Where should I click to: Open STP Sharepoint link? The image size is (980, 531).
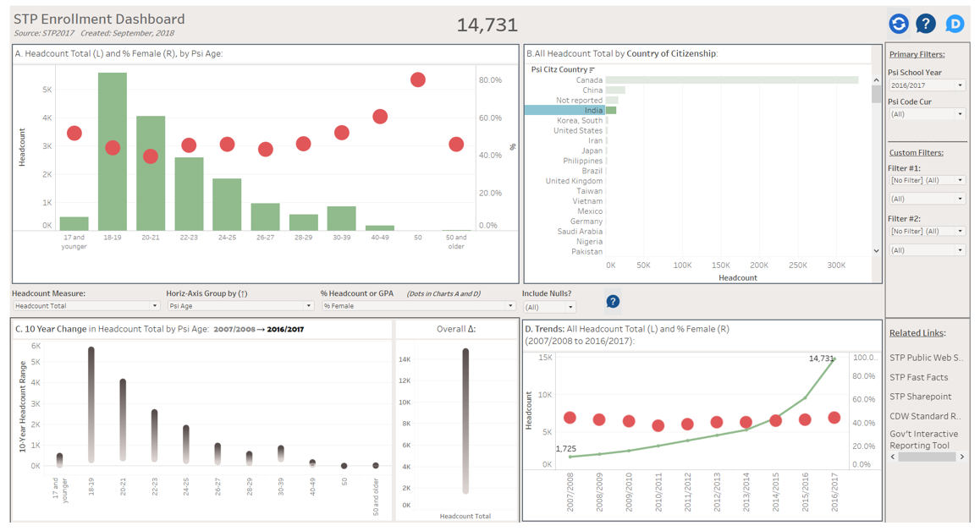[920, 397]
